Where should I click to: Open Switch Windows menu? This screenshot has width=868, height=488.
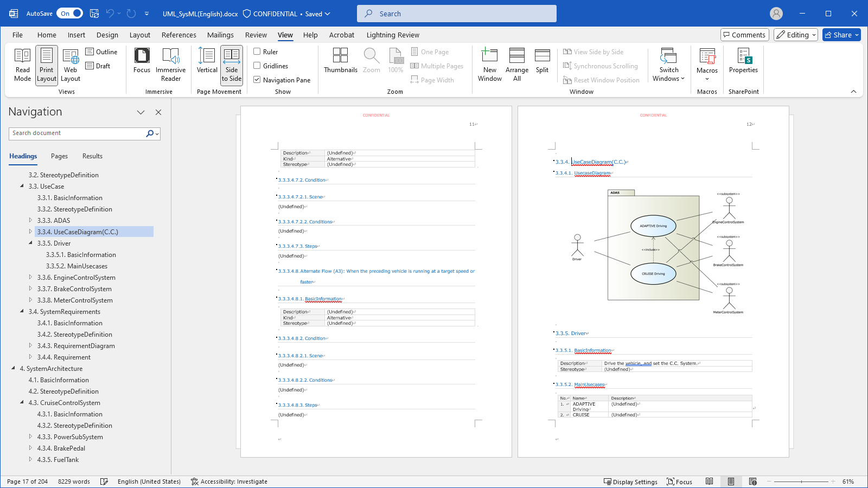pyautogui.click(x=668, y=65)
